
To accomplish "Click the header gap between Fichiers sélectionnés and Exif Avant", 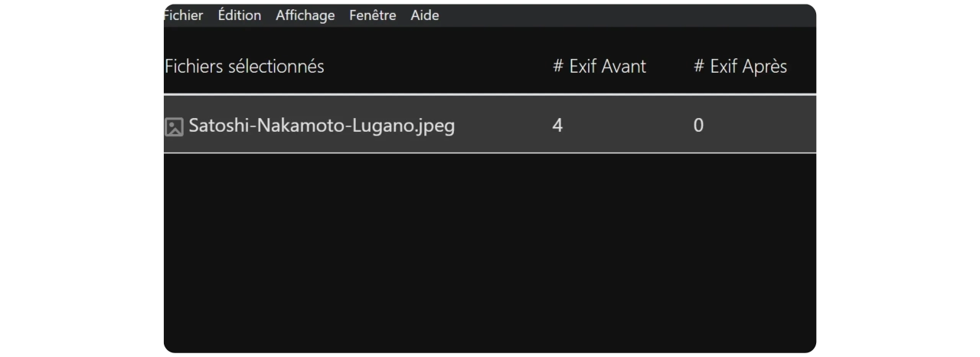I will coord(436,67).
